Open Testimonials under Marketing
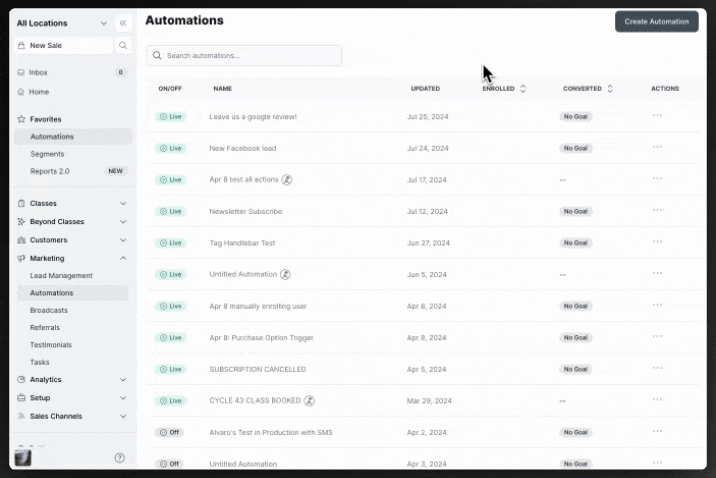 tap(51, 345)
